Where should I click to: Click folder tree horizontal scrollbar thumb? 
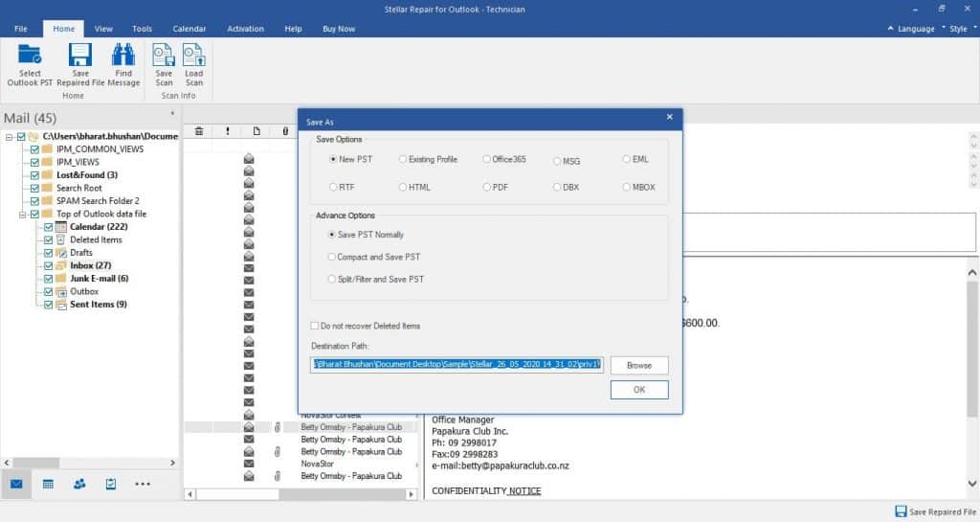(35, 464)
